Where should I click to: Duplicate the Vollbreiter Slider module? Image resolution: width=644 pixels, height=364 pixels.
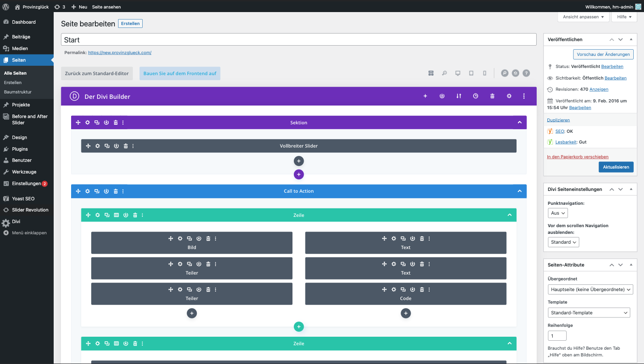pyautogui.click(x=107, y=146)
